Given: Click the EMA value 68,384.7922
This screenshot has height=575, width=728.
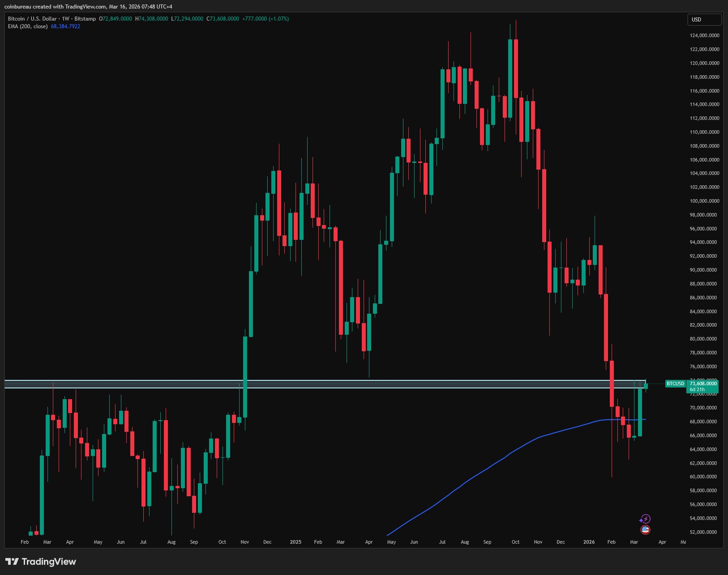Looking at the screenshot, I should coord(65,26).
